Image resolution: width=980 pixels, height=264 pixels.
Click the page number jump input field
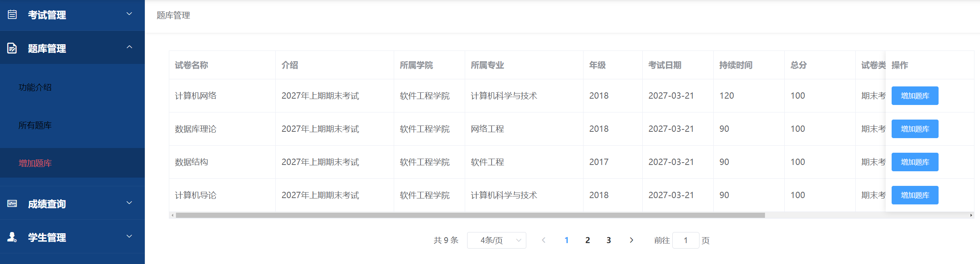coord(685,240)
